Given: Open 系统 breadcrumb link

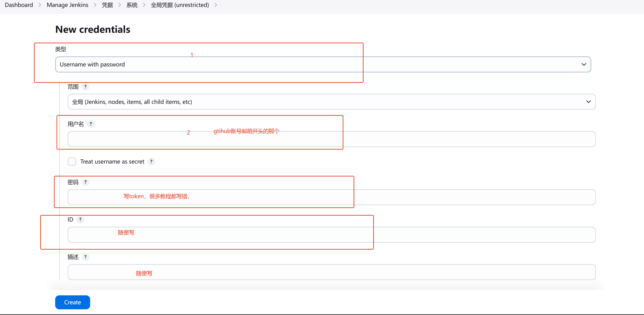Looking at the screenshot, I should (x=132, y=5).
